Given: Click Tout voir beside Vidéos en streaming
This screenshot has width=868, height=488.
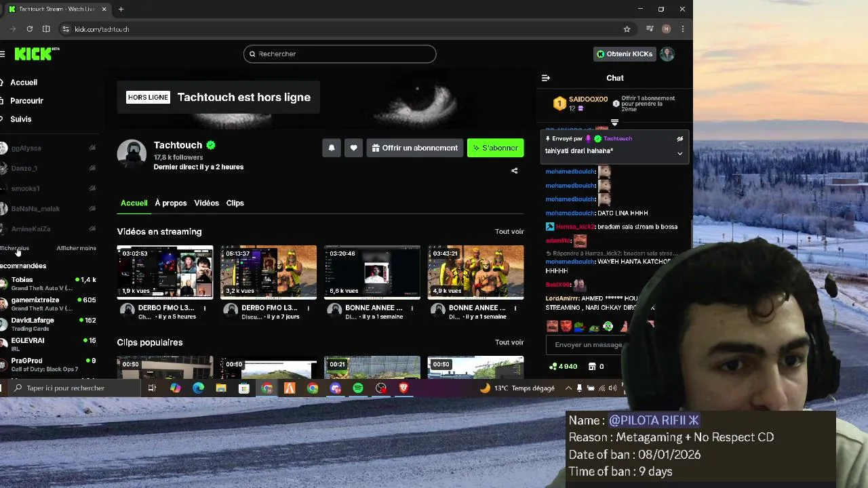Looking at the screenshot, I should (509, 232).
